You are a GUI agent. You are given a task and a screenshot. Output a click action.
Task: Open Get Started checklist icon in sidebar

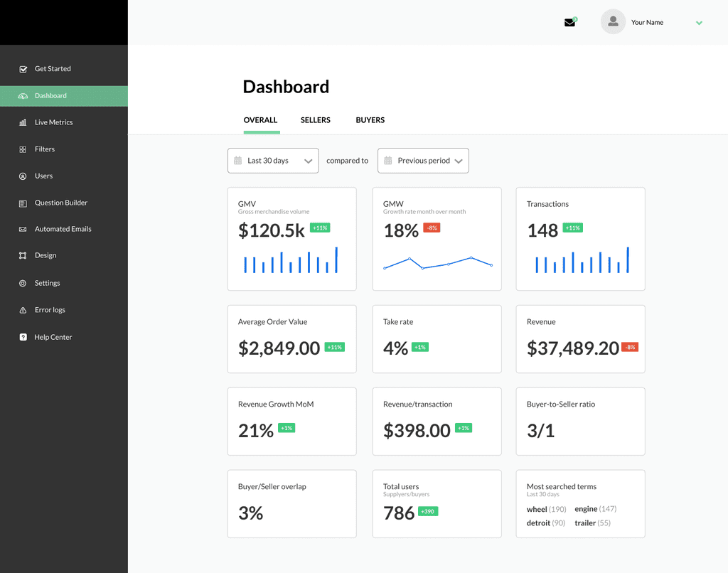pyautogui.click(x=23, y=69)
